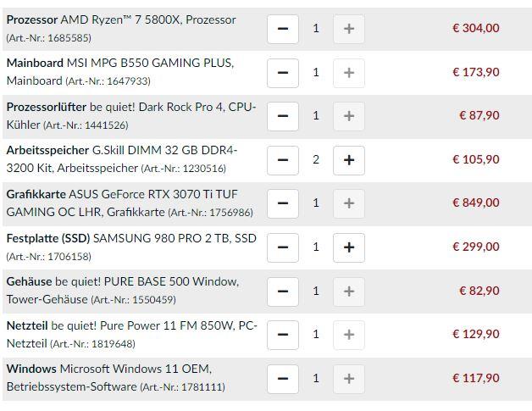Open ASUS GeForce RTX 3070 Ti product page
The image size is (532, 411).
(x=161, y=194)
